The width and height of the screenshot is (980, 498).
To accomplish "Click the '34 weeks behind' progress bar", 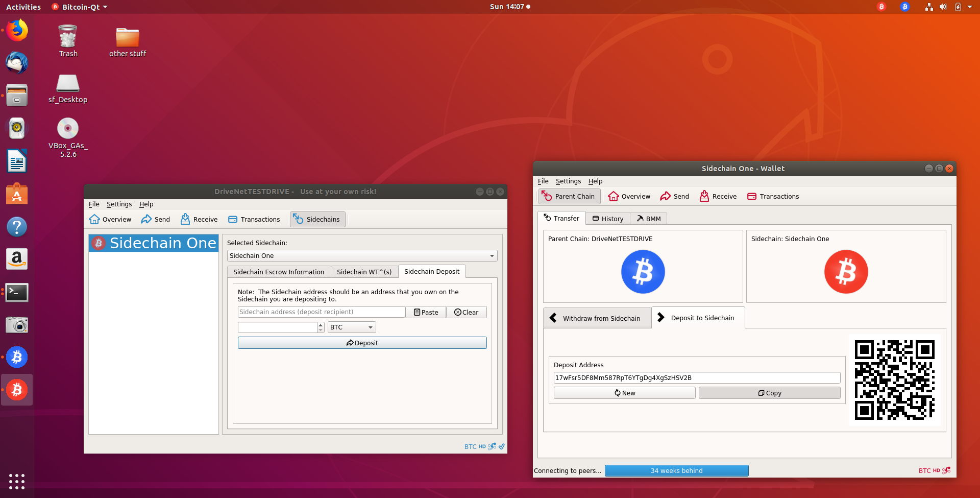I will [x=676, y=470].
